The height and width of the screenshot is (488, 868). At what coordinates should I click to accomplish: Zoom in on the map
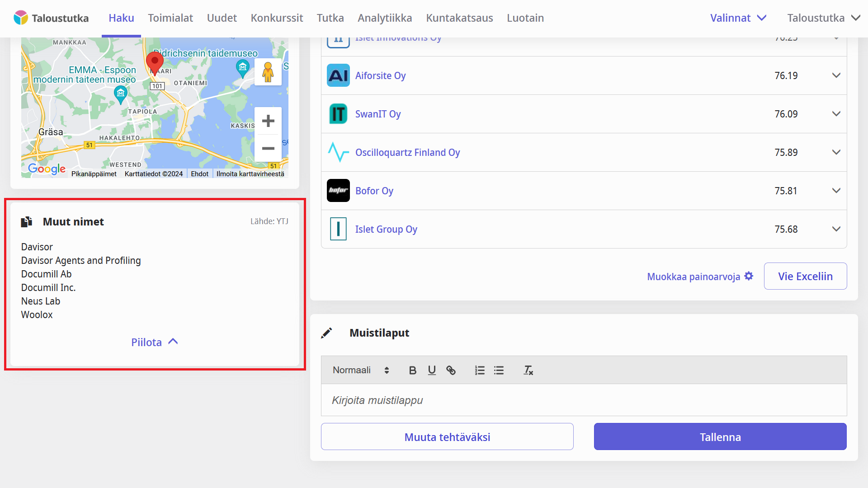268,121
